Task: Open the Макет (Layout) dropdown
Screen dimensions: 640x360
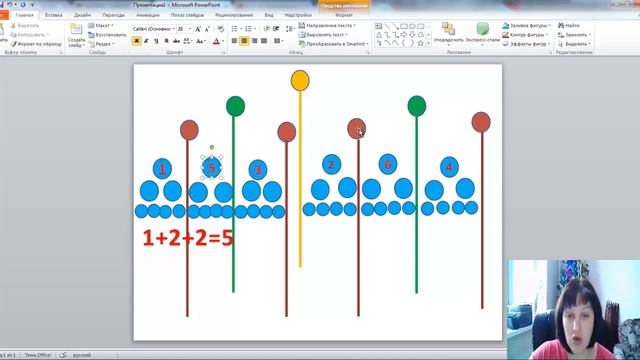Action: pyautogui.click(x=101, y=25)
